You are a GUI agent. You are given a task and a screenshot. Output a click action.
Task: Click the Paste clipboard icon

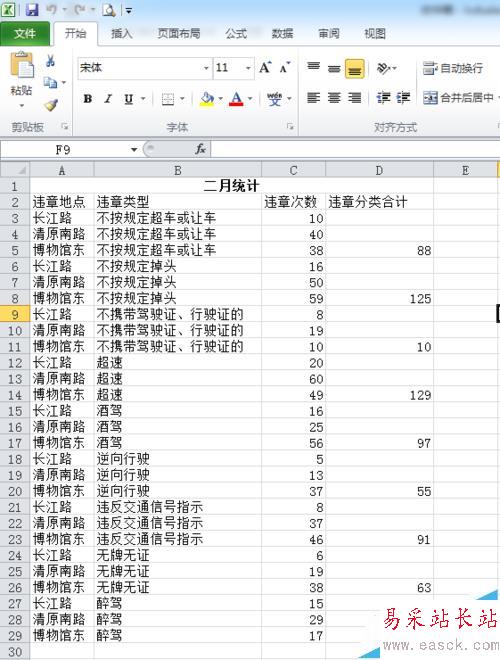click(21, 65)
